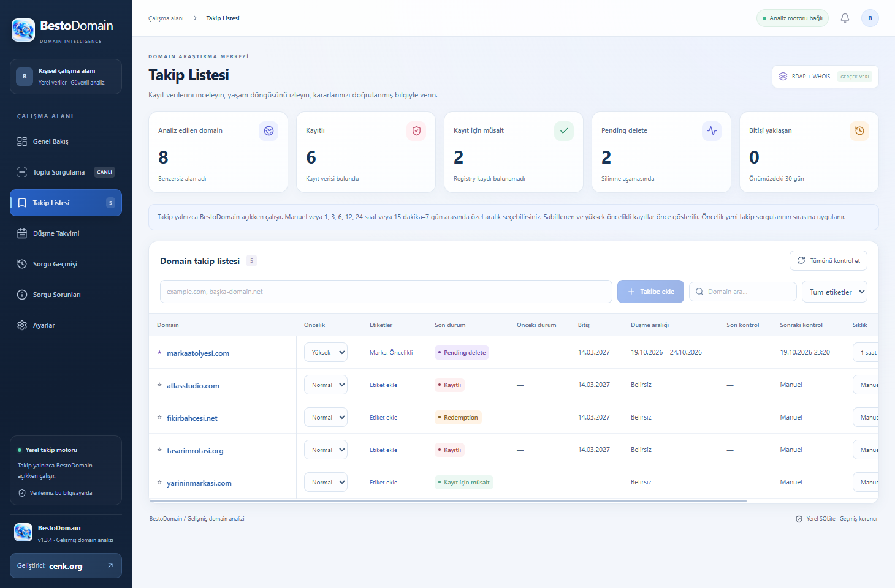Click the Takibe ekle button
This screenshot has height=588, width=895.
pos(650,292)
